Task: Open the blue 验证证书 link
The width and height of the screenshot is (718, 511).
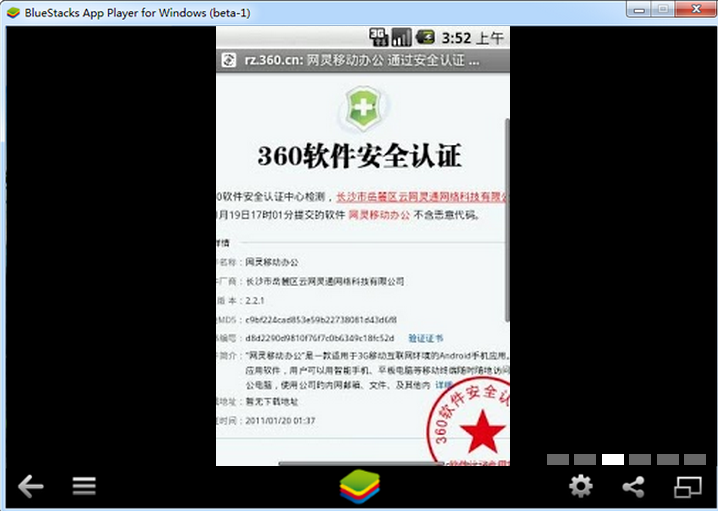Action: pos(425,338)
